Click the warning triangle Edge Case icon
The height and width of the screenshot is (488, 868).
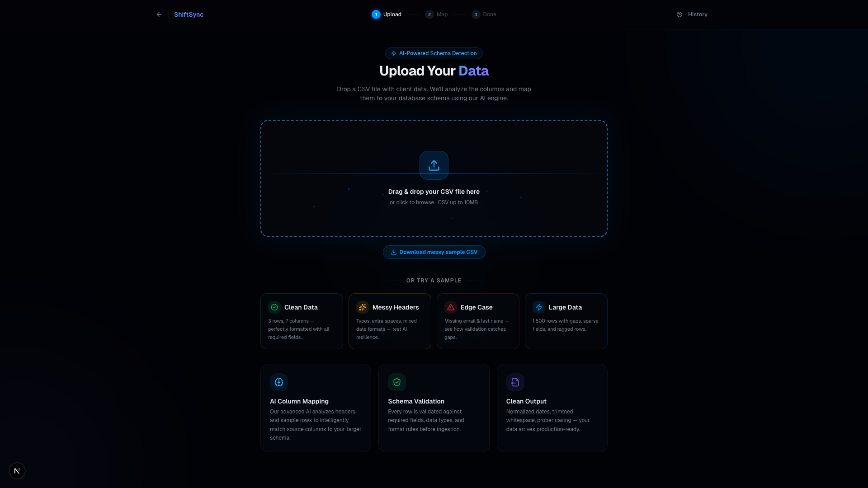[451, 307]
